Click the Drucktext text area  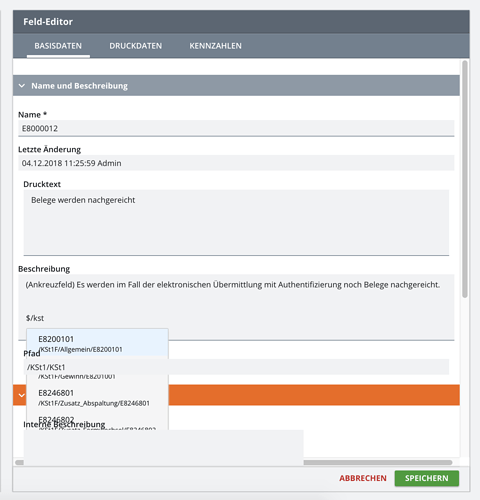(x=236, y=222)
